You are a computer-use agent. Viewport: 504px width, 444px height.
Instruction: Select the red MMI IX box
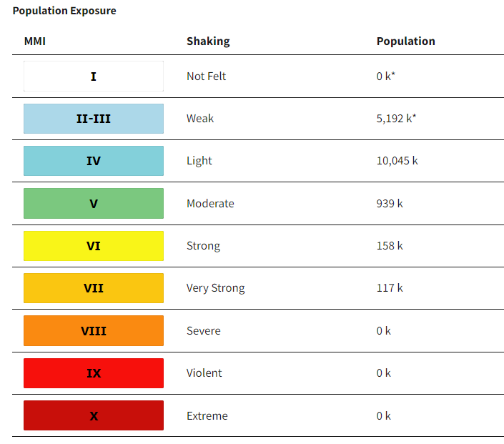(x=94, y=373)
